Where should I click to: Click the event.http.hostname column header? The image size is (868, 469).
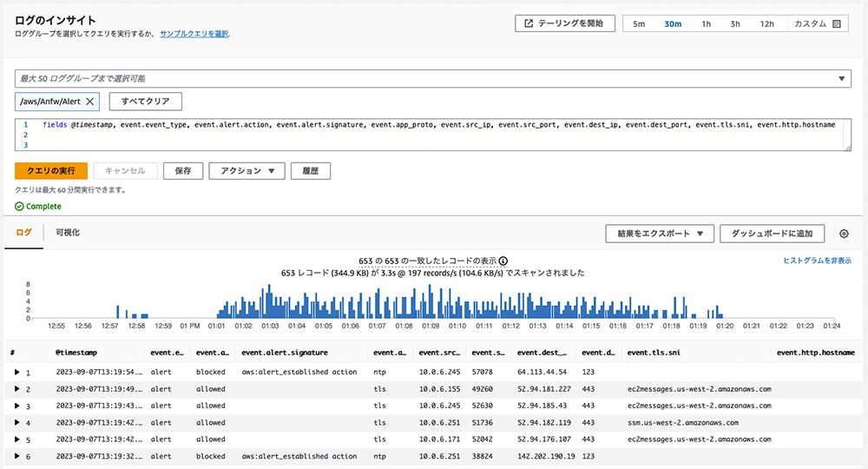point(815,352)
